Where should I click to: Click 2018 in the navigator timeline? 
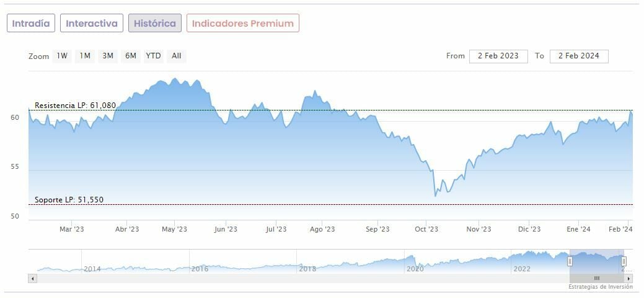[x=307, y=269]
